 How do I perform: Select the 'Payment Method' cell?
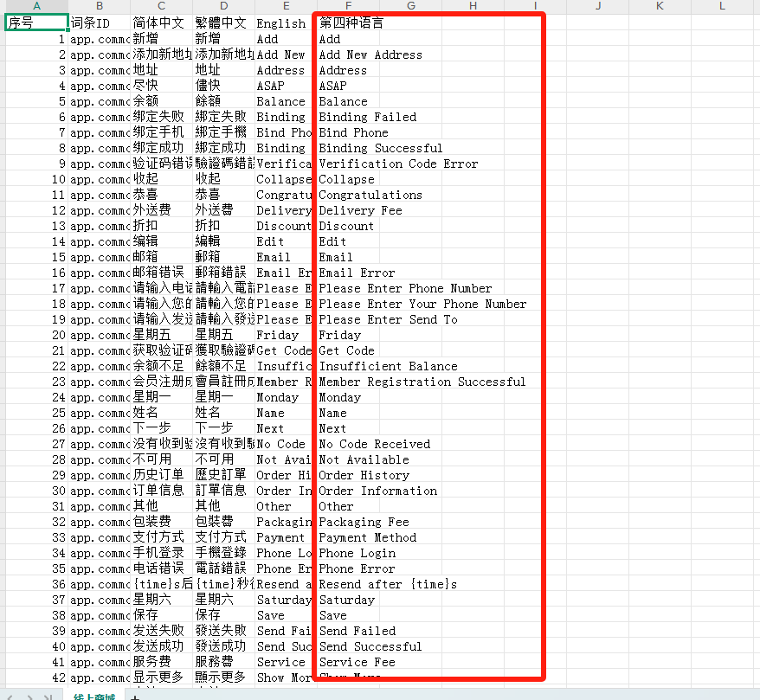pyautogui.click(x=348, y=537)
